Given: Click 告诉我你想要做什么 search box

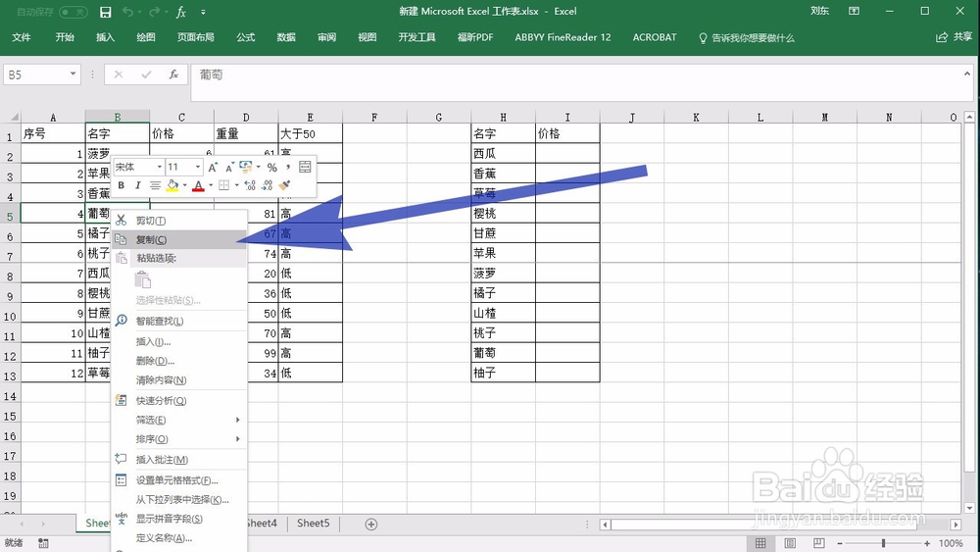Looking at the screenshot, I should 747,38.
